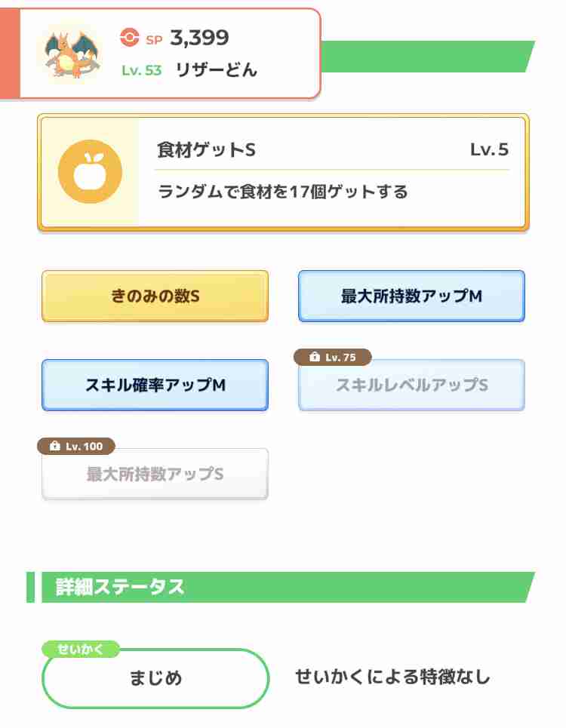This screenshot has width=566, height=728.
Task: Select the きのみの数S sub skill
Action: (155, 296)
